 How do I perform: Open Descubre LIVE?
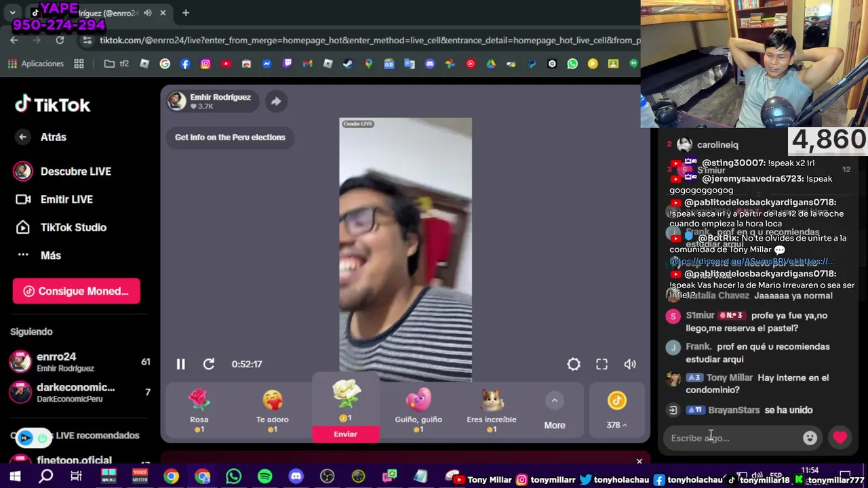pyautogui.click(x=62, y=171)
